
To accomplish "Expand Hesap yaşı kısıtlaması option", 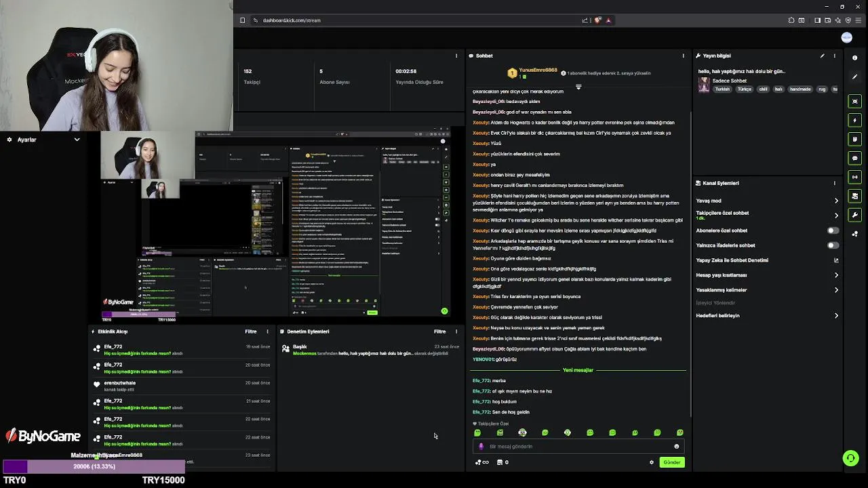I will (836, 275).
